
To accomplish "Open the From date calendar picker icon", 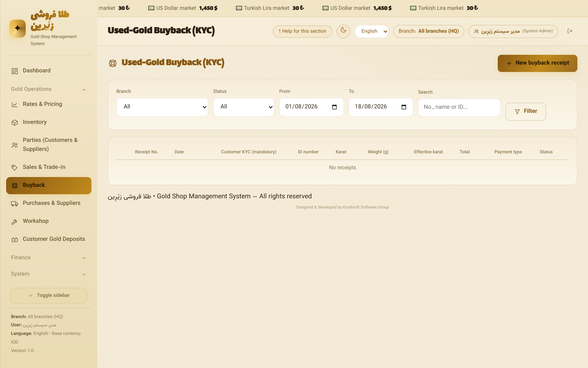I will pyautogui.click(x=334, y=107).
